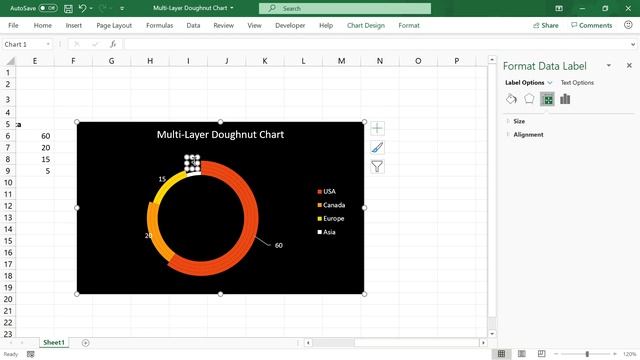Click the Share button
The width and height of the screenshot is (640, 360).
(545, 25)
